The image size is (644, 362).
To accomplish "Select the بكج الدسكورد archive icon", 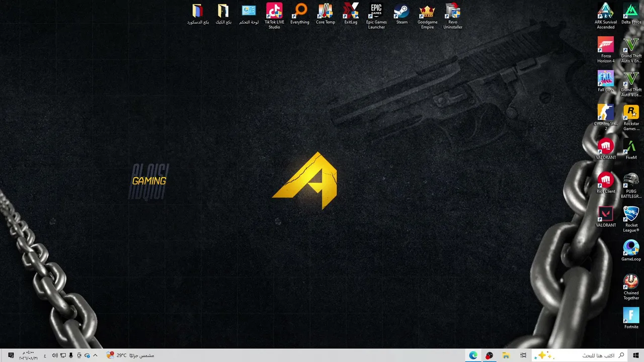I will [198, 14].
